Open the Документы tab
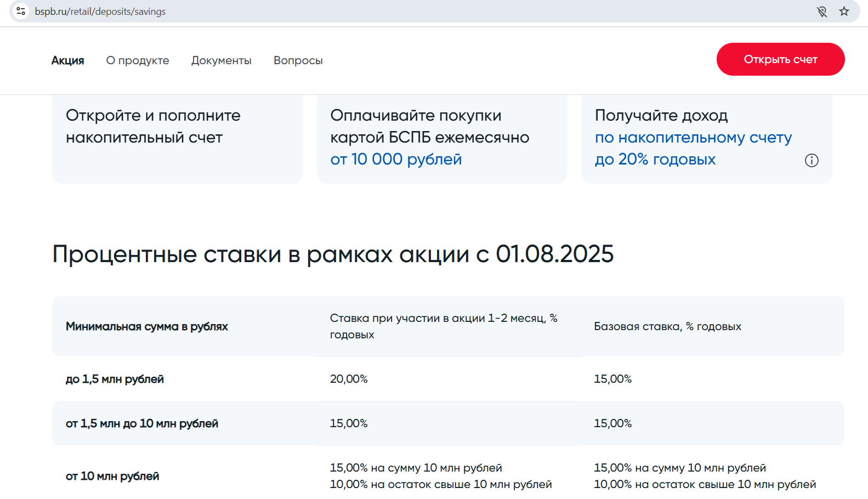 pyautogui.click(x=221, y=60)
